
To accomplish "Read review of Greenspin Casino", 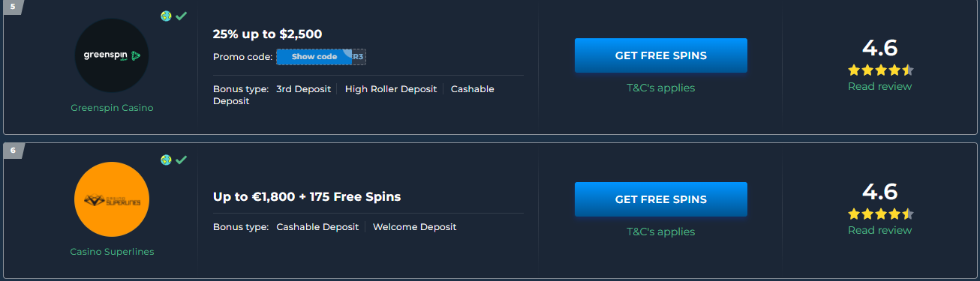I will click(879, 86).
